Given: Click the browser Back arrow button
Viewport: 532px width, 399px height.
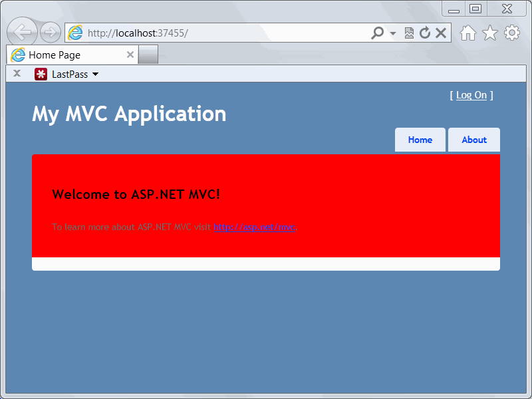Looking at the screenshot, I should click(22, 32).
